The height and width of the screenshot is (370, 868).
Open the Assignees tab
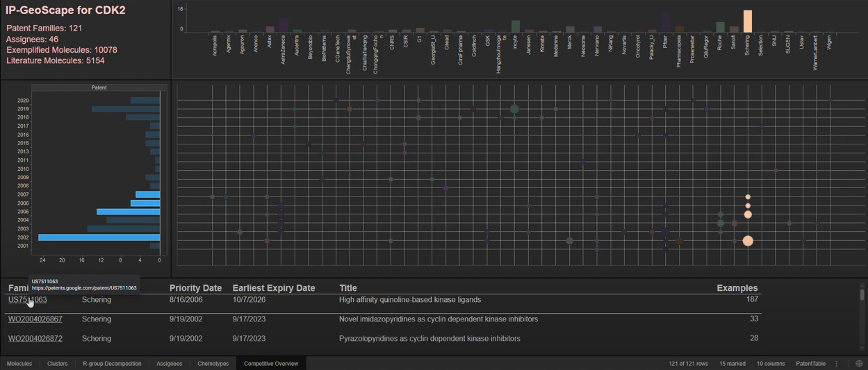[x=170, y=364]
